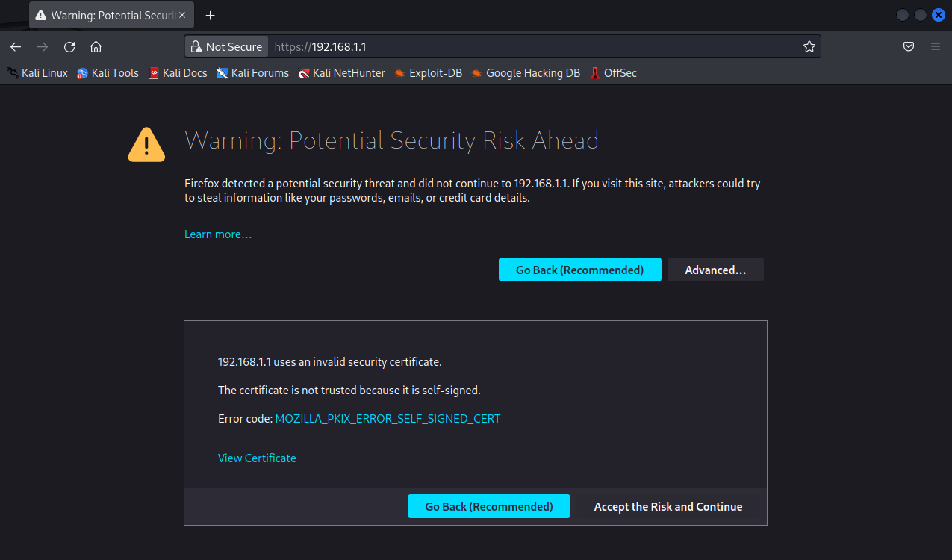Click the Not Secure lock indicator
This screenshot has width=952, height=560.
point(226,46)
